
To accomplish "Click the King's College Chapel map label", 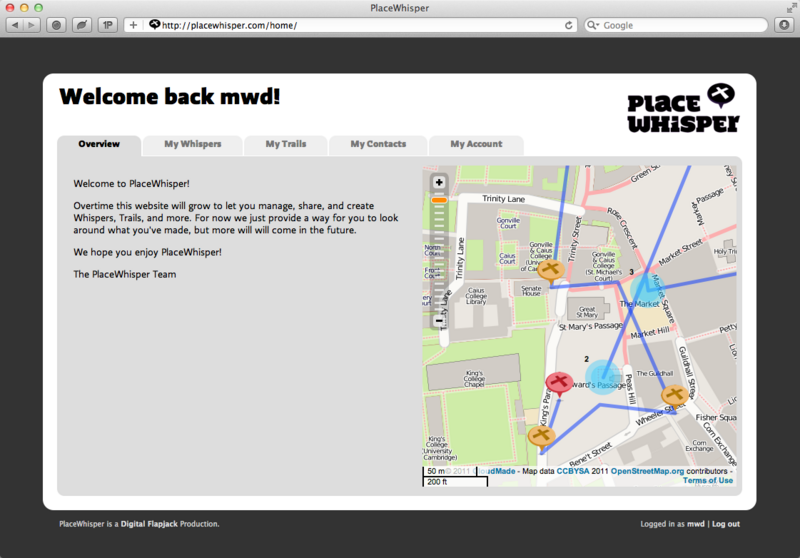I will tap(474, 379).
